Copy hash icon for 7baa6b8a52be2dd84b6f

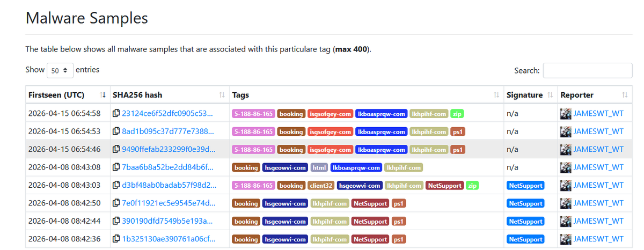coord(116,167)
